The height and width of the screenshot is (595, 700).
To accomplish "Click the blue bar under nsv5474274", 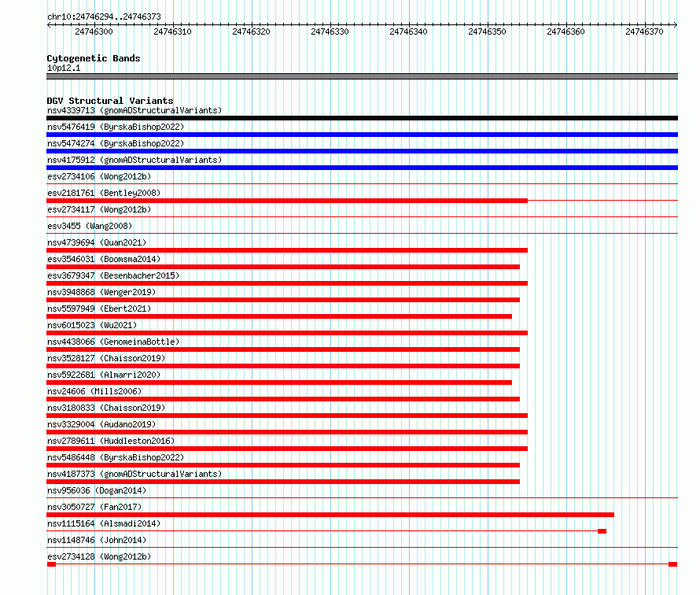I will [362, 151].
